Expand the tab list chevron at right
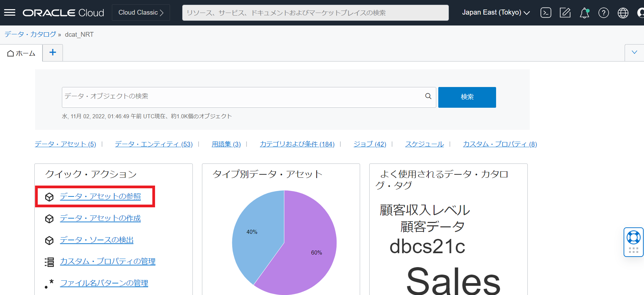 [x=634, y=53]
